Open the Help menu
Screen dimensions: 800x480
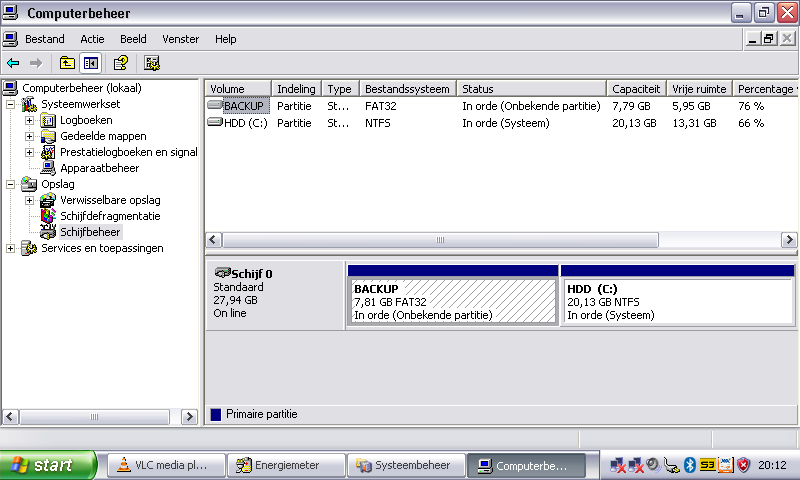pos(226,39)
